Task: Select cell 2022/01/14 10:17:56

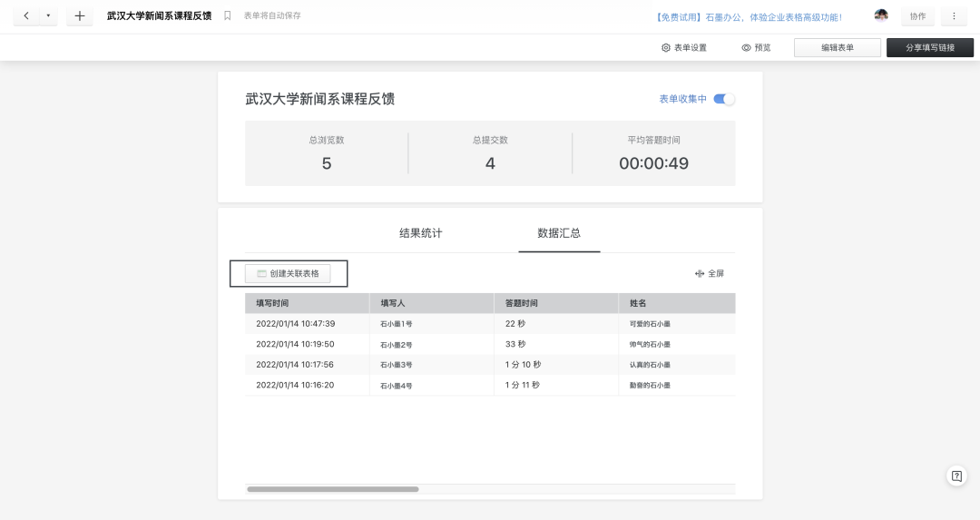Action: [307, 365]
